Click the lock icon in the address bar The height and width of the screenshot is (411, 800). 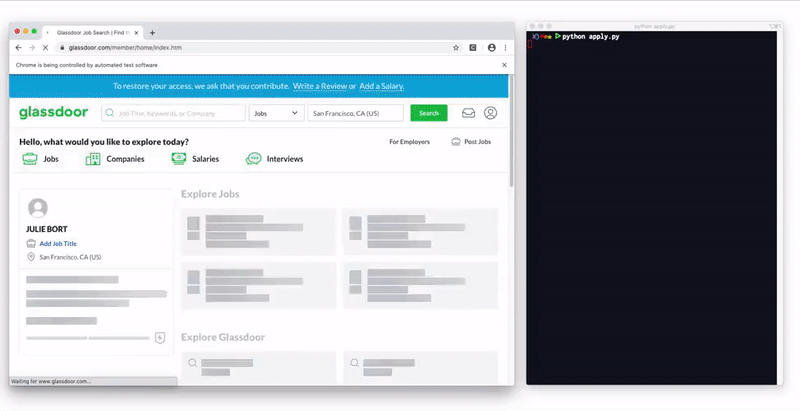(62, 47)
